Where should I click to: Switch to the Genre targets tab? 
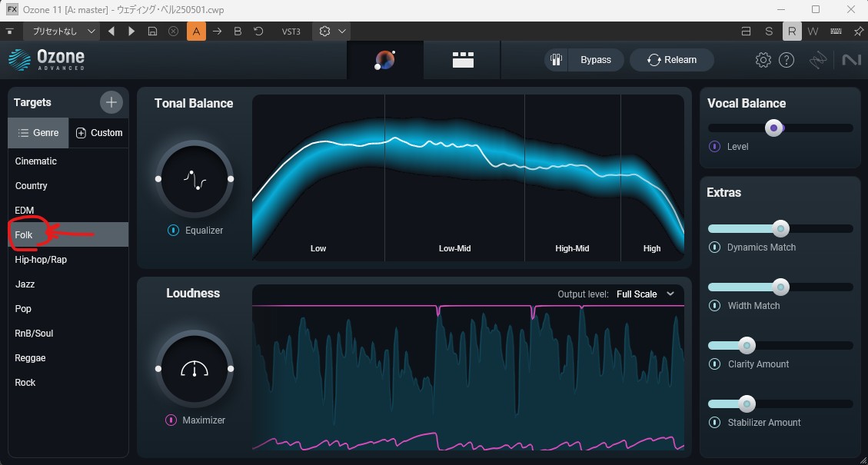coord(38,133)
